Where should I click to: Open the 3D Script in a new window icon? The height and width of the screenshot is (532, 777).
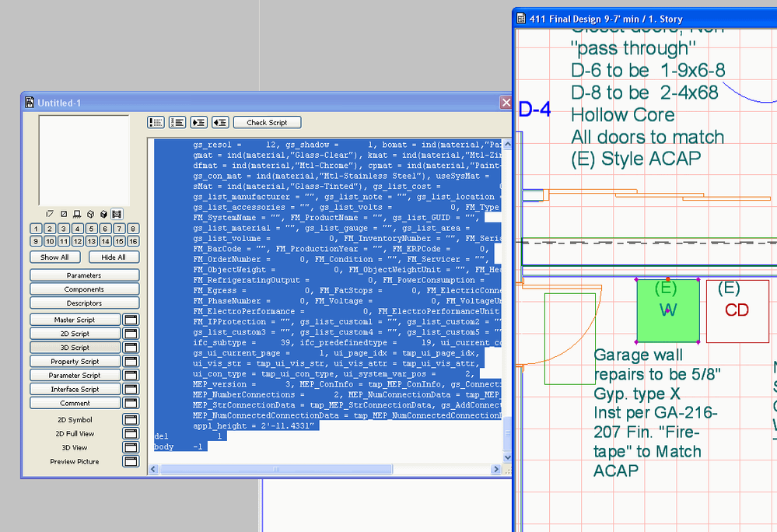pos(130,347)
